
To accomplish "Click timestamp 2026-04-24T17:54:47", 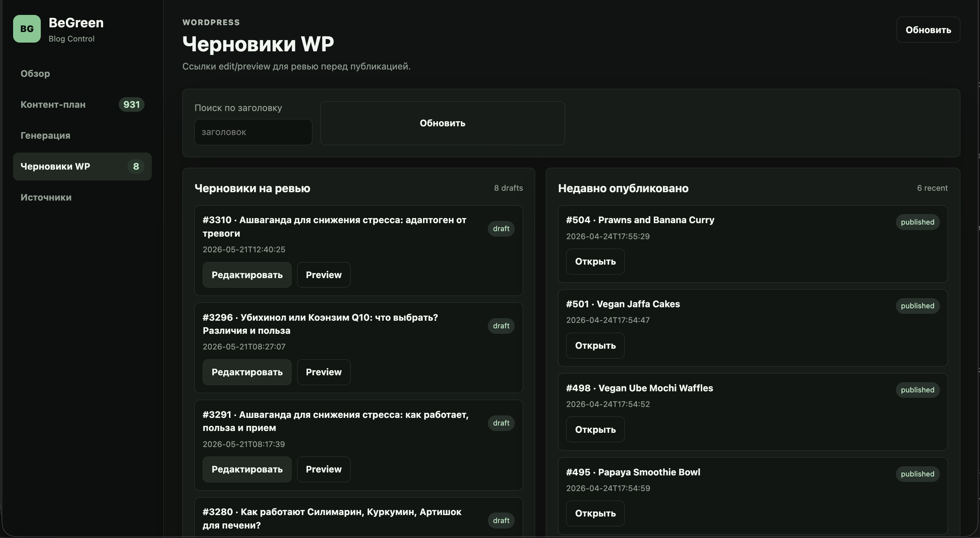I will click(x=608, y=320).
